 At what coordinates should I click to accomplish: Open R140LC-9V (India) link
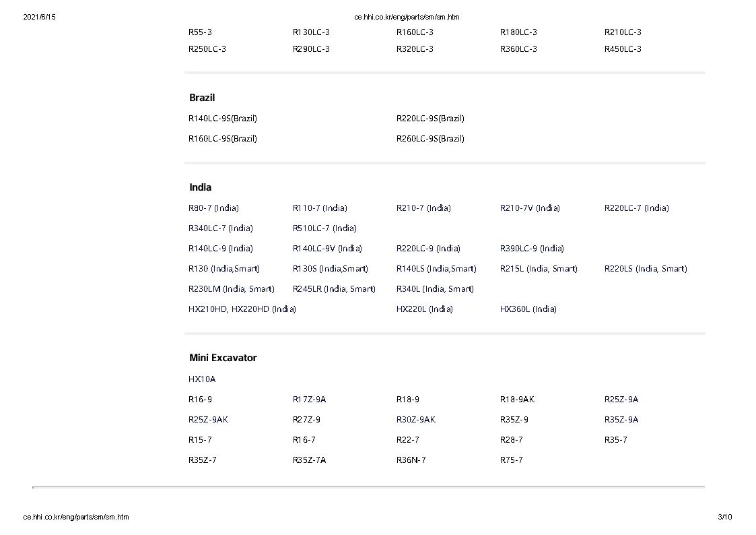click(327, 249)
